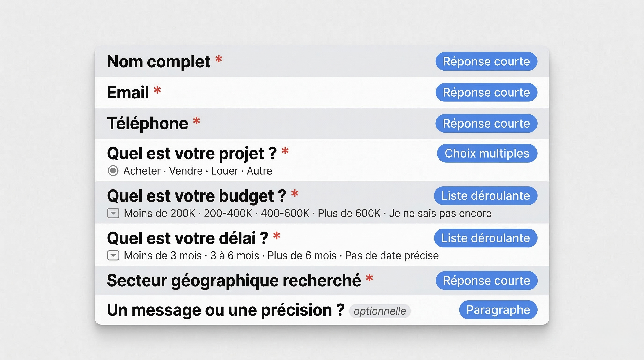Click the 'Choix multiples' badge
The width and height of the screenshot is (644, 360).
487,153
